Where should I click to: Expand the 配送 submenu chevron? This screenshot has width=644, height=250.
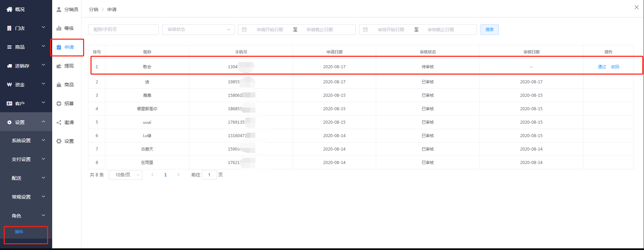pos(43,177)
